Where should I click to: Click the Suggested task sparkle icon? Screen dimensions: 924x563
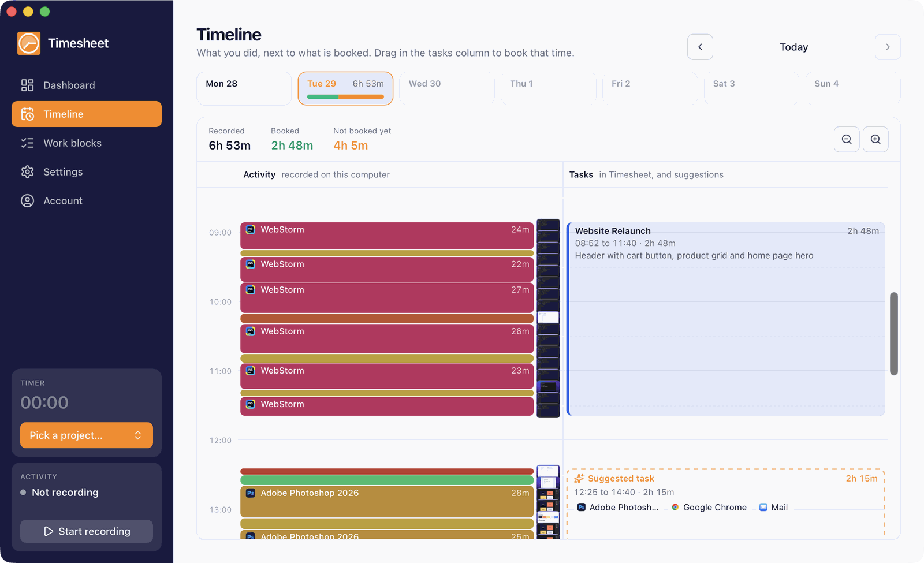point(579,478)
